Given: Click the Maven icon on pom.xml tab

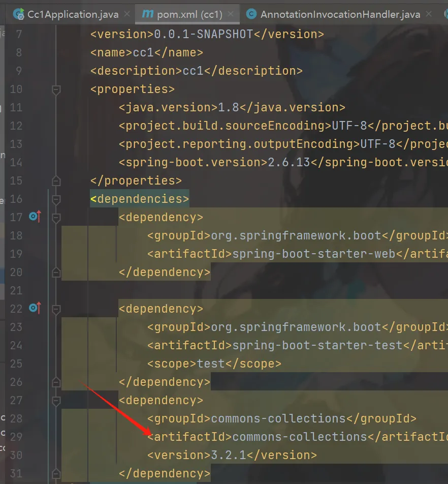Looking at the screenshot, I should (x=148, y=14).
